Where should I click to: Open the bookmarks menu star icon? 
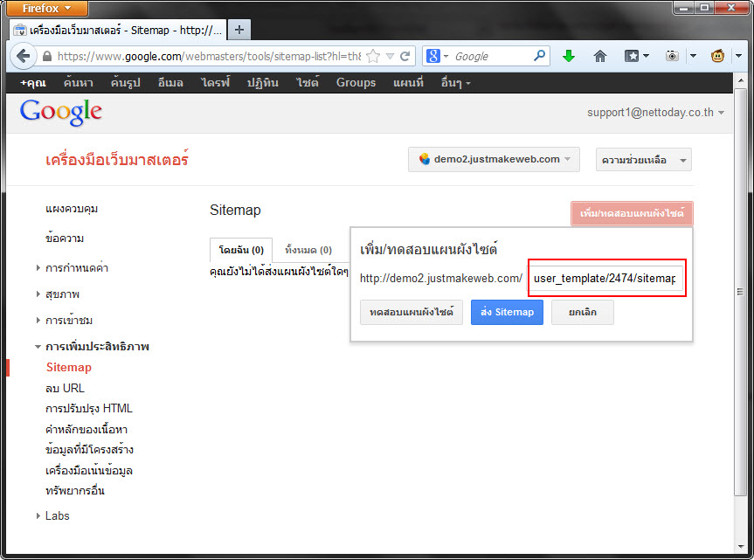632,56
